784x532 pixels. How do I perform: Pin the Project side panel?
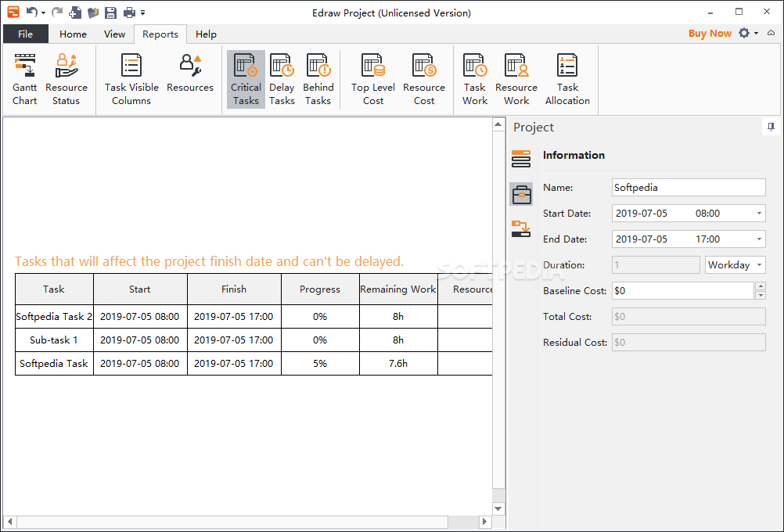tap(771, 127)
